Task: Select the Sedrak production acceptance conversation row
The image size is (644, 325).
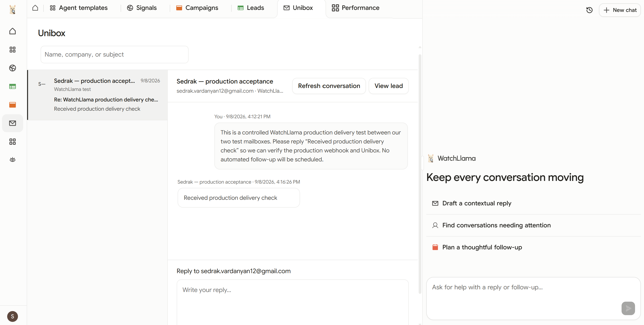Action: click(x=98, y=95)
